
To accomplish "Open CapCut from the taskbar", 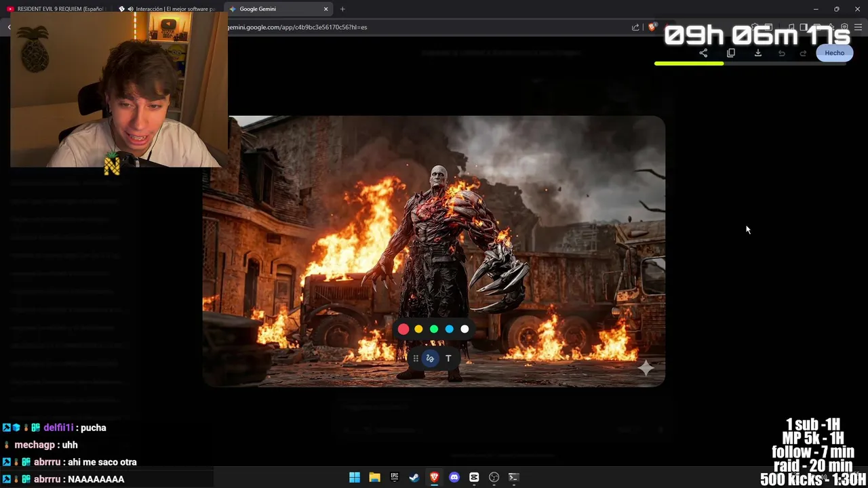I will tap(474, 477).
